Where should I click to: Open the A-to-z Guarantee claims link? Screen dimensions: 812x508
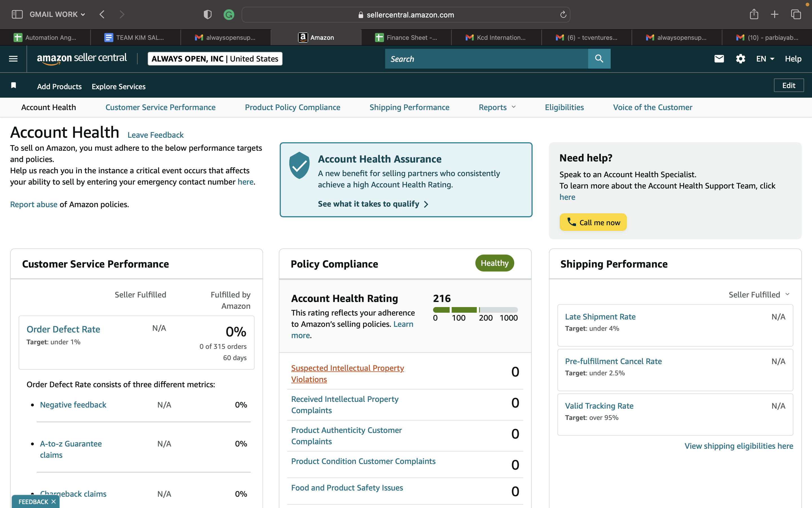coord(71,449)
